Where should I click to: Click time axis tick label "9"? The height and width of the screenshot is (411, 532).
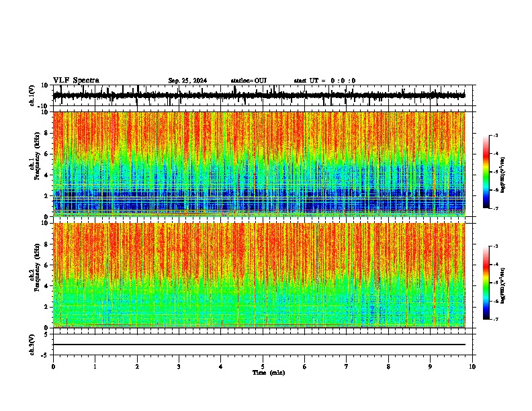(430, 367)
